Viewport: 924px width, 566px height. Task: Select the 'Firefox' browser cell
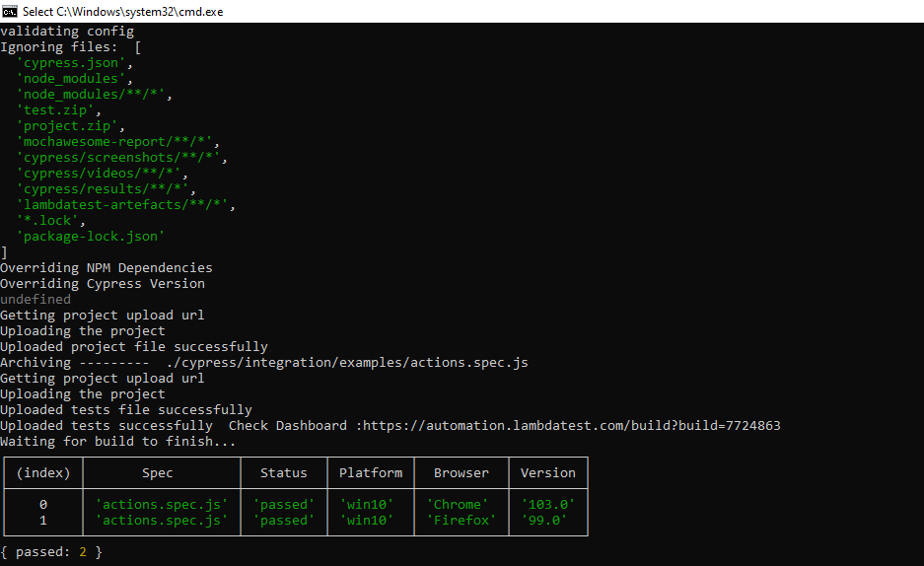click(x=462, y=521)
